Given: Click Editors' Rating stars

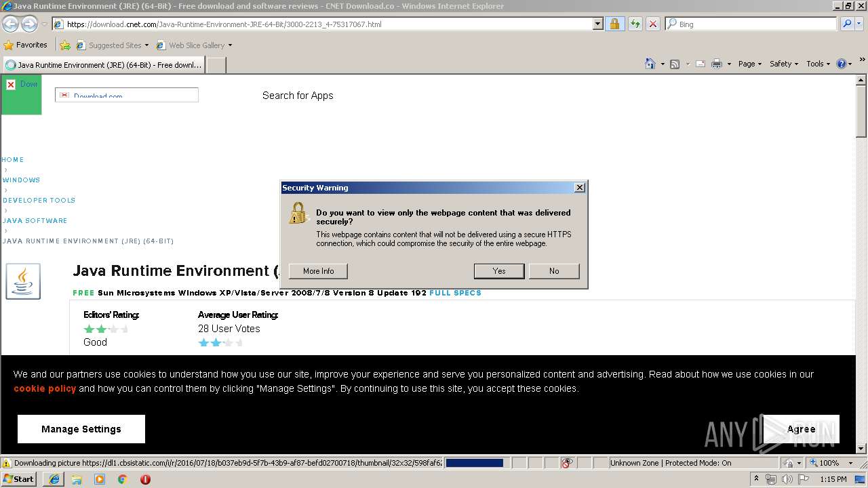Looking at the screenshot, I should point(106,329).
